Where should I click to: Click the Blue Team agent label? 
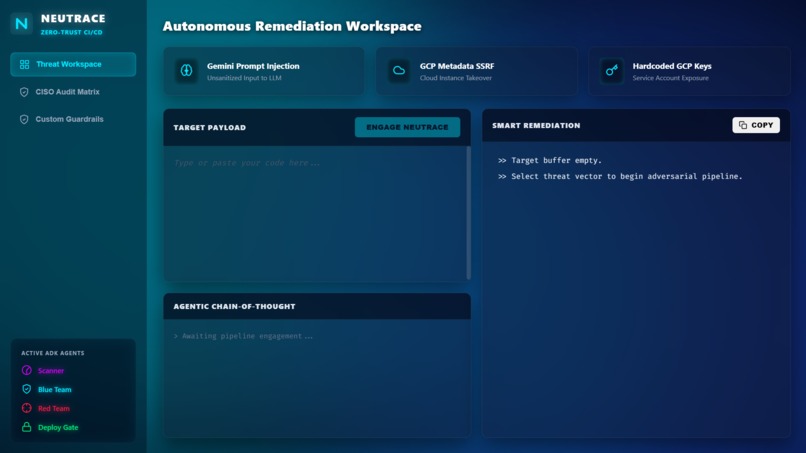click(54, 390)
